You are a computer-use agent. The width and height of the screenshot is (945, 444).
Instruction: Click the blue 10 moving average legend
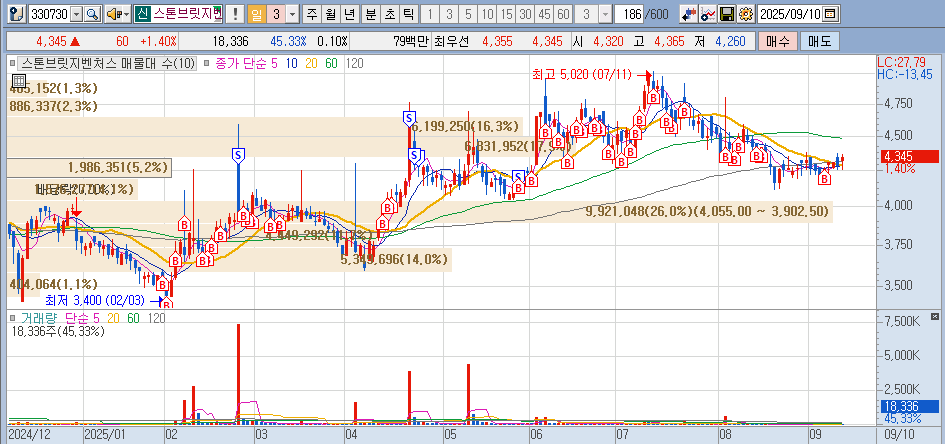click(x=292, y=63)
